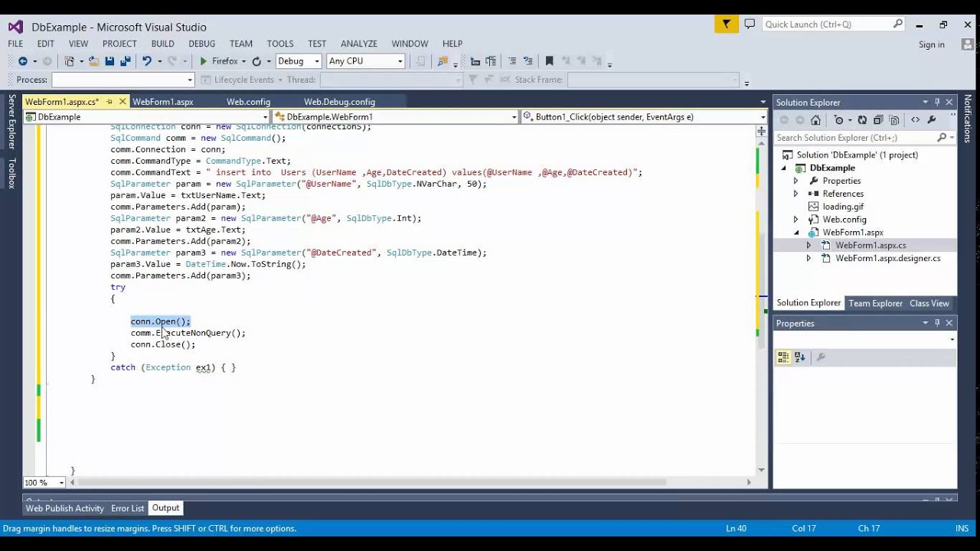
Task: Open the DEBUG menu
Action: click(x=201, y=44)
